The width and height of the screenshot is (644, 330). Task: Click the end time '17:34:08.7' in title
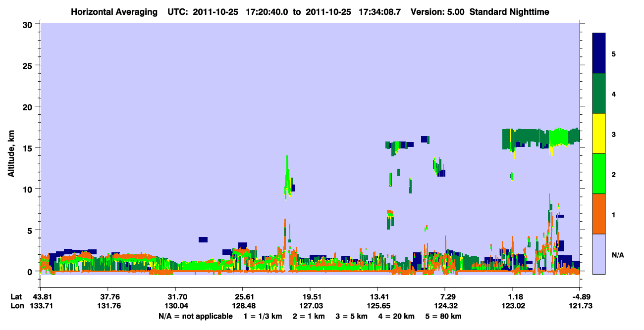coord(379,11)
